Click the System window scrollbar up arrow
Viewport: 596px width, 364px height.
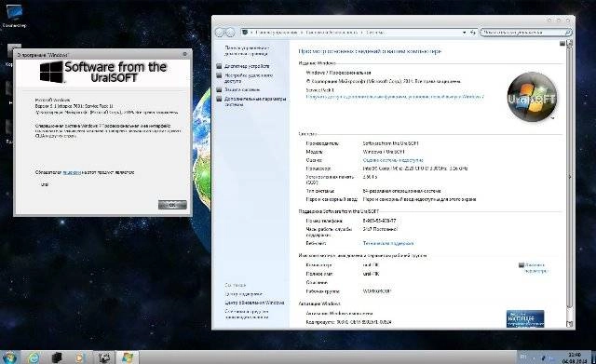click(x=569, y=44)
